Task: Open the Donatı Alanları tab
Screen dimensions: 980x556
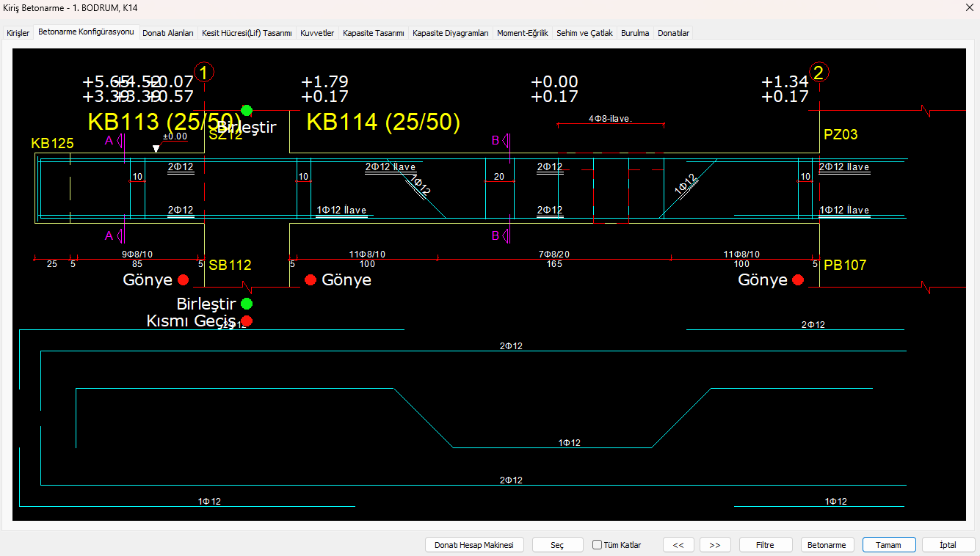Action: [168, 33]
